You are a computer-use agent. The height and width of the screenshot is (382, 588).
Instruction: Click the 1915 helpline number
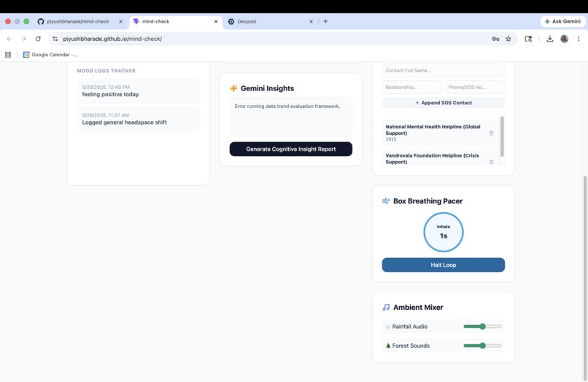391,139
